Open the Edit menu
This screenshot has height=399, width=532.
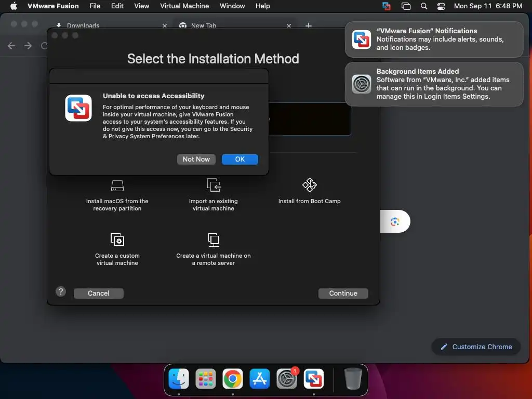pyautogui.click(x=117, y=6)
